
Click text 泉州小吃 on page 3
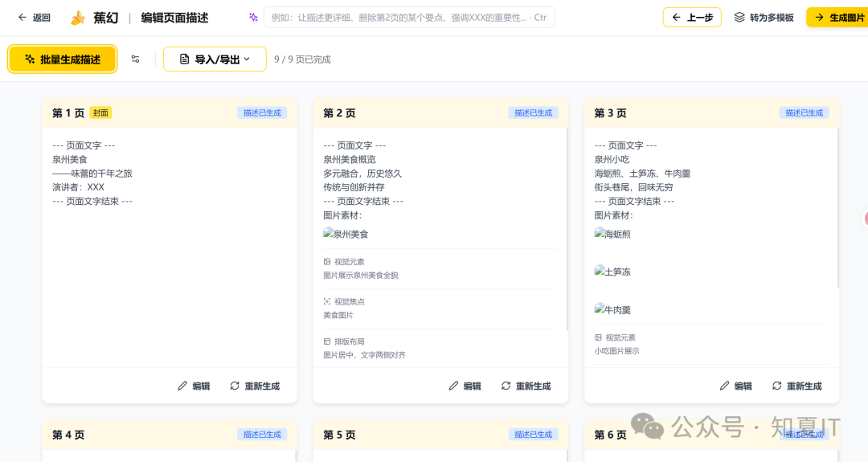click(612, 159)
